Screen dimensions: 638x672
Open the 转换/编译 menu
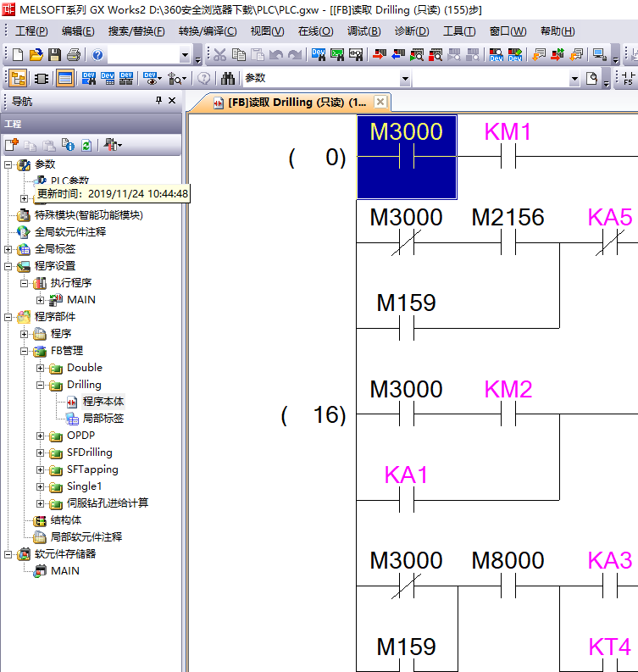pos(208,31)
